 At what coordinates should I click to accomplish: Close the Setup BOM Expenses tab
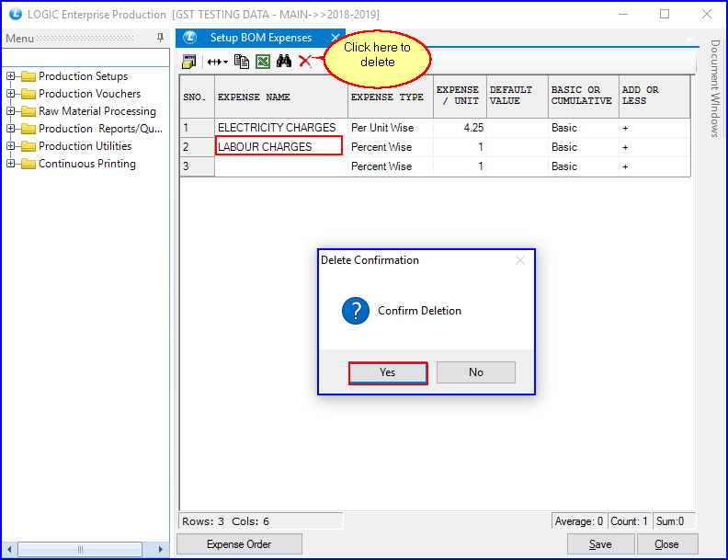[x=335, y=38]
